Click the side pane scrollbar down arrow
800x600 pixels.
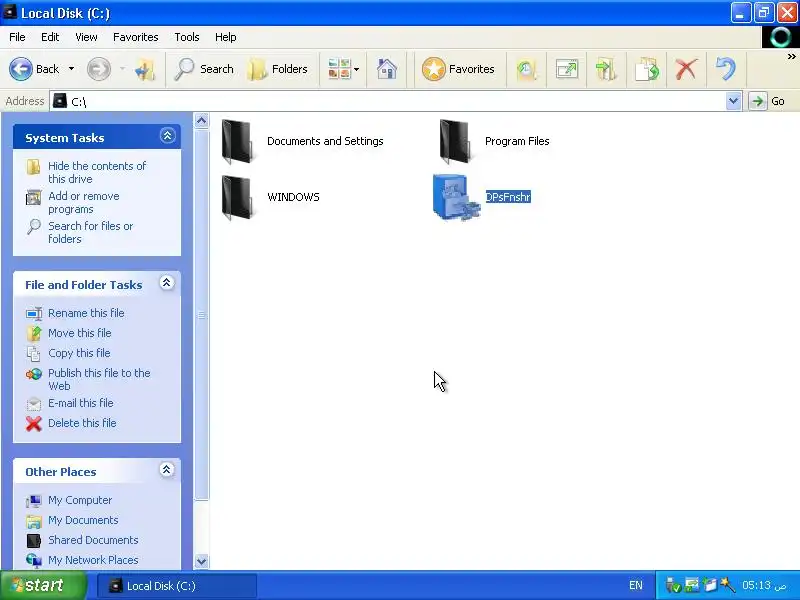click(x=202, y=561)
